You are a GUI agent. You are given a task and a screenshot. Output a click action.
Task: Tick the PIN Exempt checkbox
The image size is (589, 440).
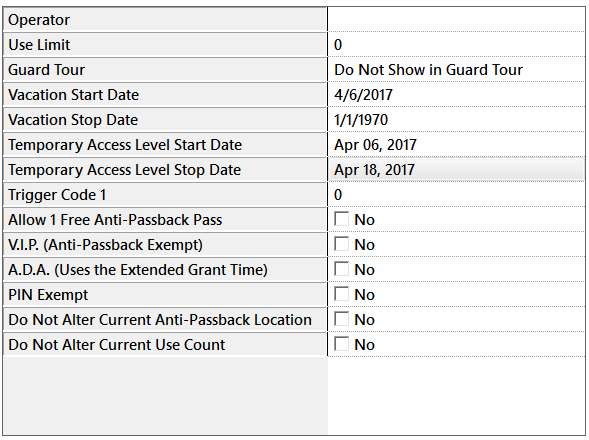[341, 294]
